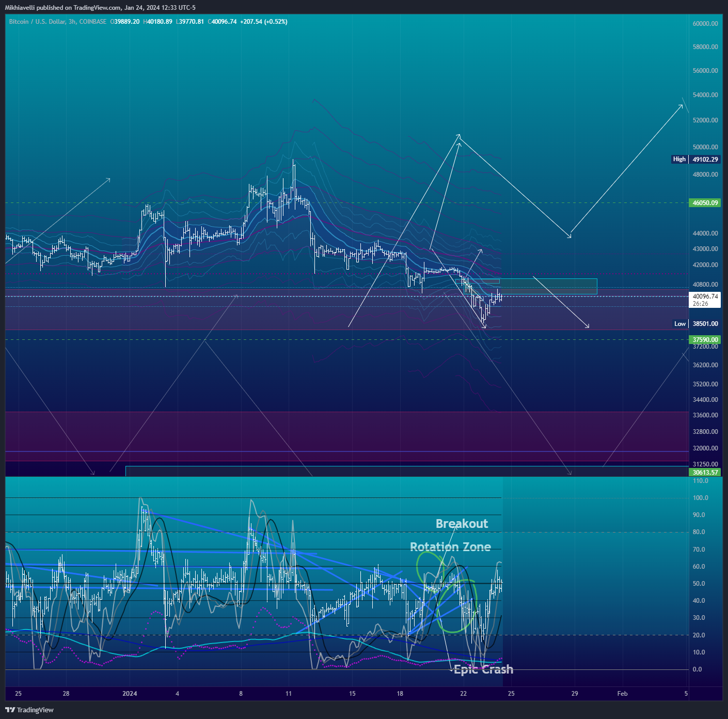
Task: Click the 44000.00 price axis label
Action: click(x=705, y=233)
